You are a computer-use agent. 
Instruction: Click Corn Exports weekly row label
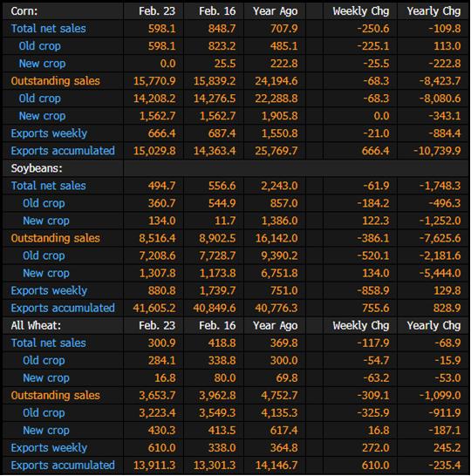click(49, 133)
